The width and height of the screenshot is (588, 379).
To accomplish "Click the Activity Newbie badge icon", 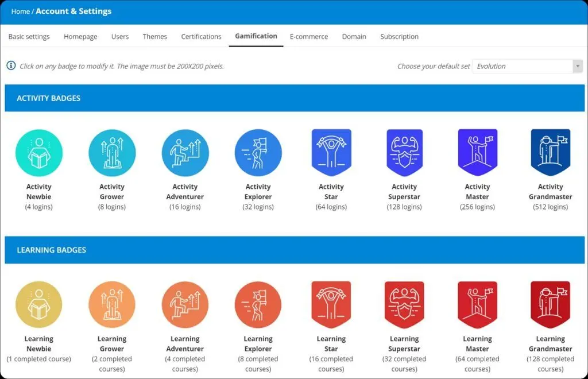I will coord(39,153).
